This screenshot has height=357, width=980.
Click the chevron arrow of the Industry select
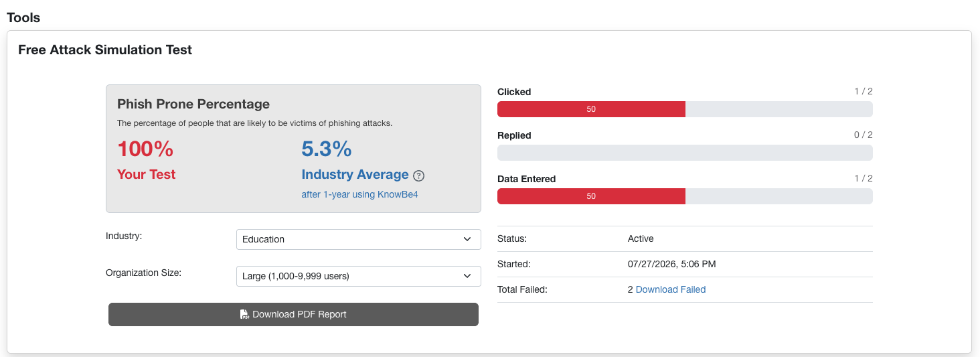click(467, 239)
